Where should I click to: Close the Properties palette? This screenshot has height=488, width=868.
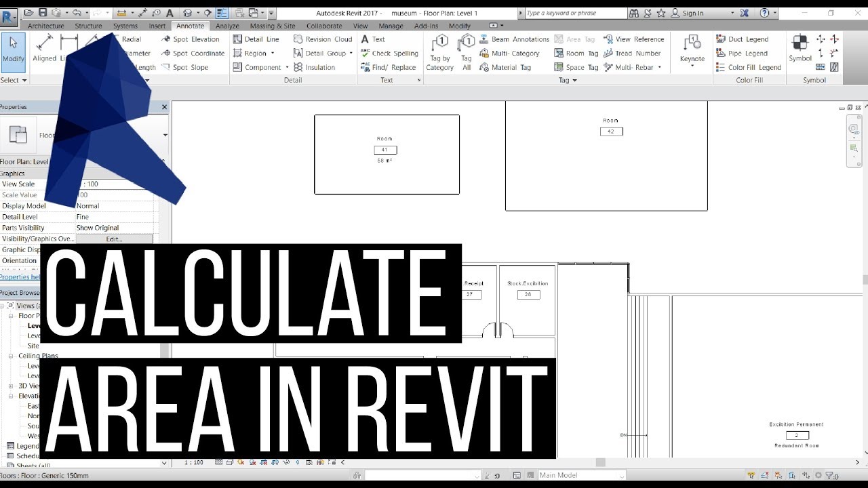click(164, 107)
